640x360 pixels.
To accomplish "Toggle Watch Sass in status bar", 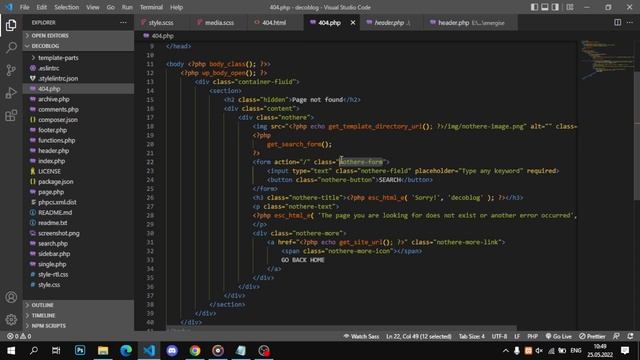I will 361,336.
